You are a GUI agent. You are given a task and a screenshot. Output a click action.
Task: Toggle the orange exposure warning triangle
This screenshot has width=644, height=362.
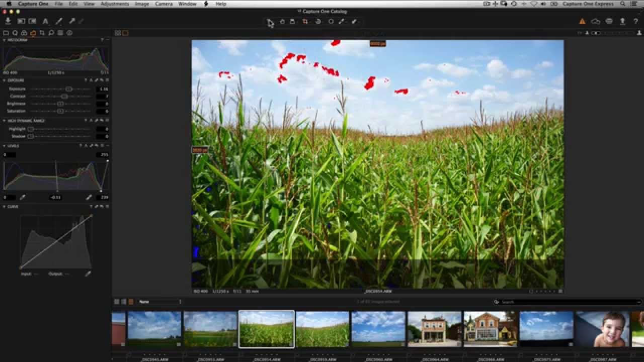582,22
